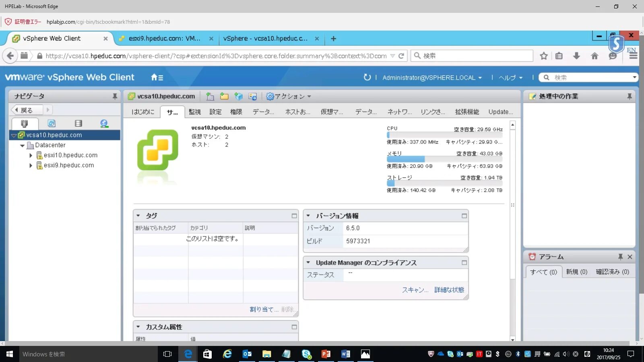
Task: Bookmark this page with the star icon
Action: coord(544,56)
